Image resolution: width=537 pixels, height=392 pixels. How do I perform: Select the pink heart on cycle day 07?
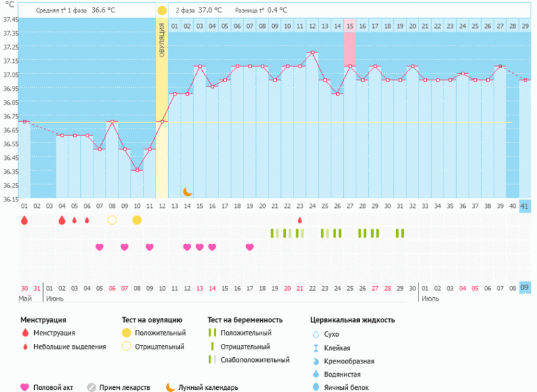99,247
